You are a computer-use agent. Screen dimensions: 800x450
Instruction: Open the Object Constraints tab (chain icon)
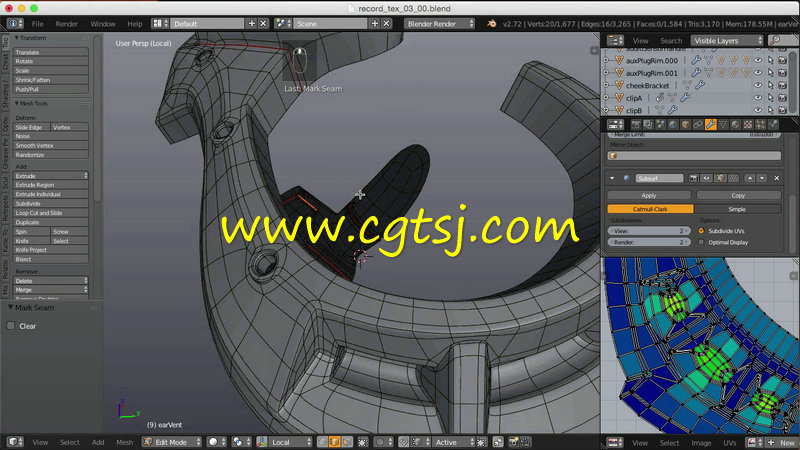[x=697, y=124]
